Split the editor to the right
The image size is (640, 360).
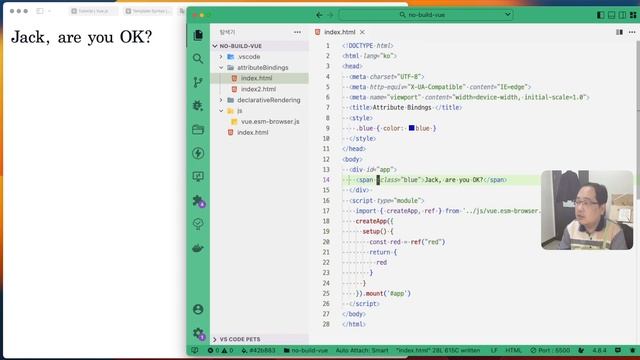tap(619, 32)
